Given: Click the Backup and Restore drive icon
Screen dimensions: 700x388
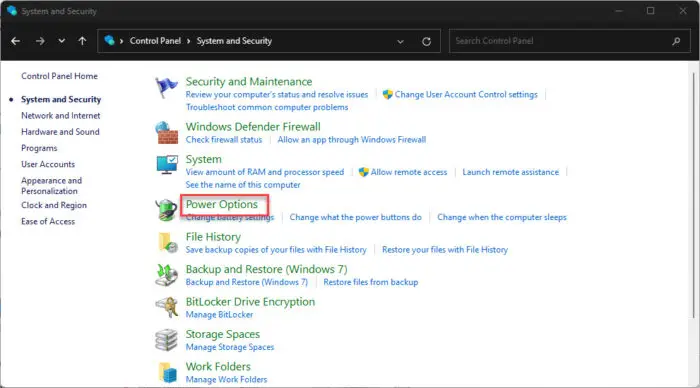Looking at the screenshot, I should [x=166, y=275].
